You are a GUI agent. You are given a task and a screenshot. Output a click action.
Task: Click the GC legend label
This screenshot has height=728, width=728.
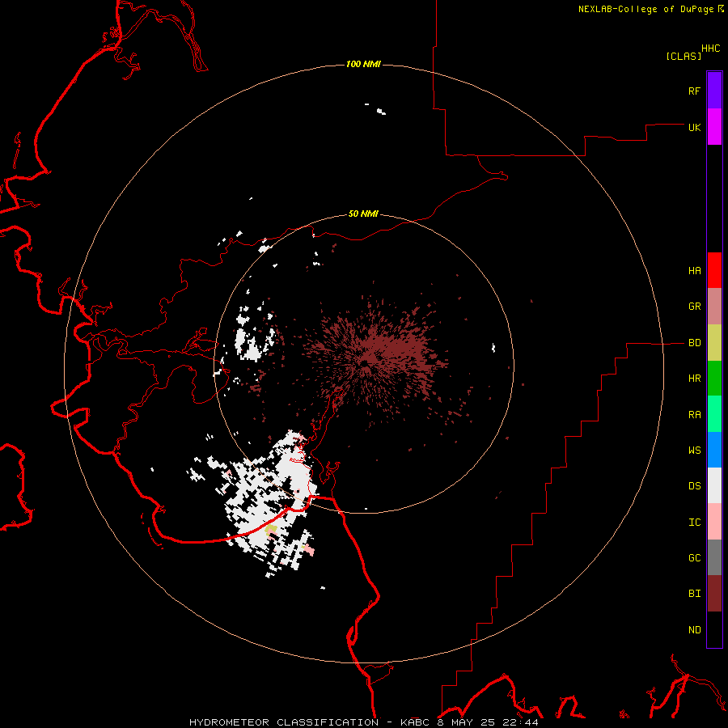pyautogui.click(x=694, y=558)
